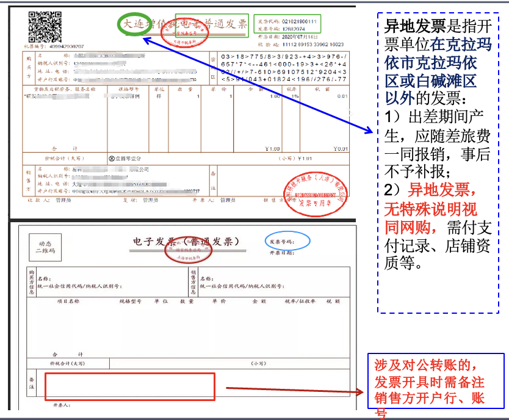Click the 电子发票(普通发票) title
509x420 pixels.
186,241
